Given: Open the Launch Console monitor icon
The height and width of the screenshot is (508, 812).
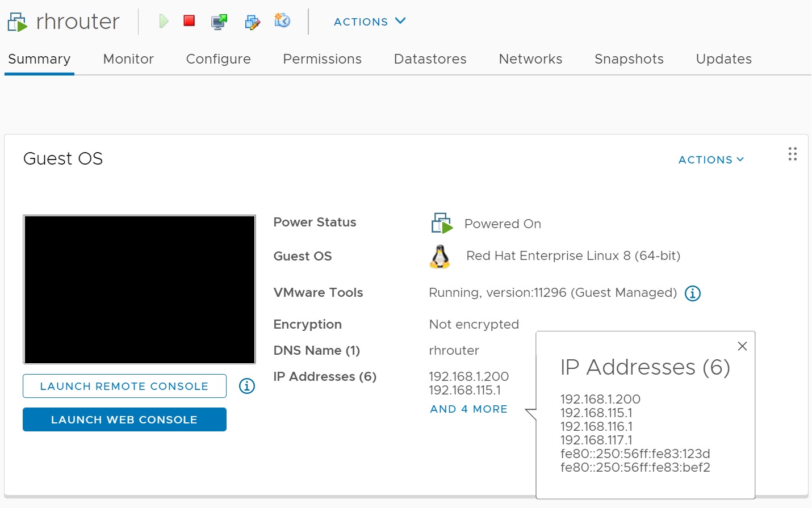Looking at the screenshot, I should pyautogui.click(x=219, y=22).
